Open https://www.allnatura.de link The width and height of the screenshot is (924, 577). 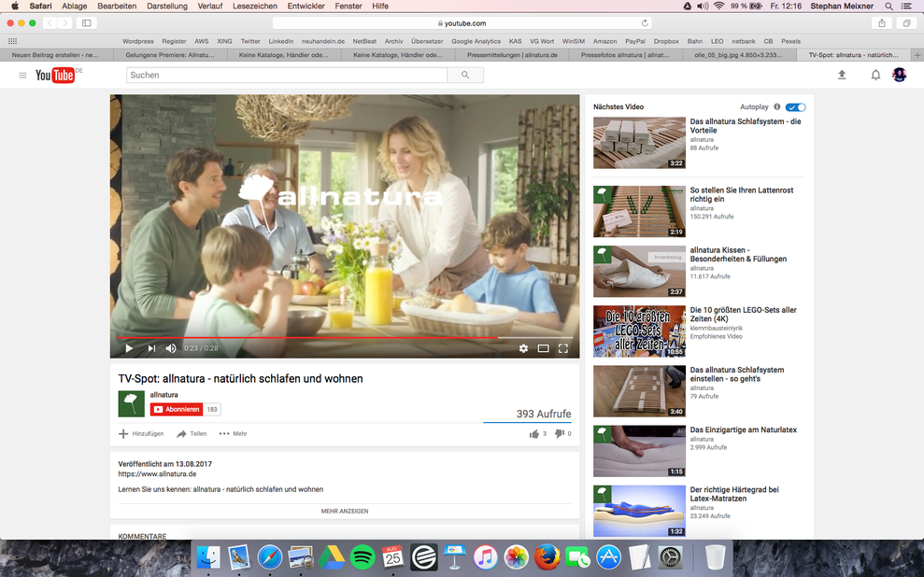click(x=157, y=474)
